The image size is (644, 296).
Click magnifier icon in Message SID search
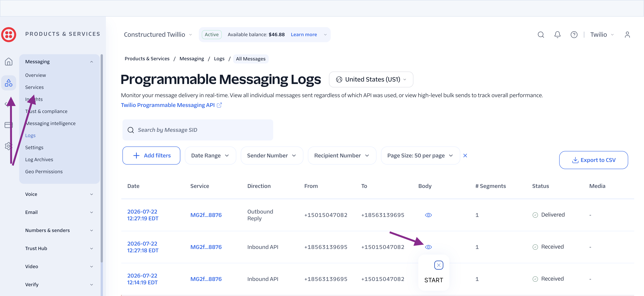click(x=131, y=130)
